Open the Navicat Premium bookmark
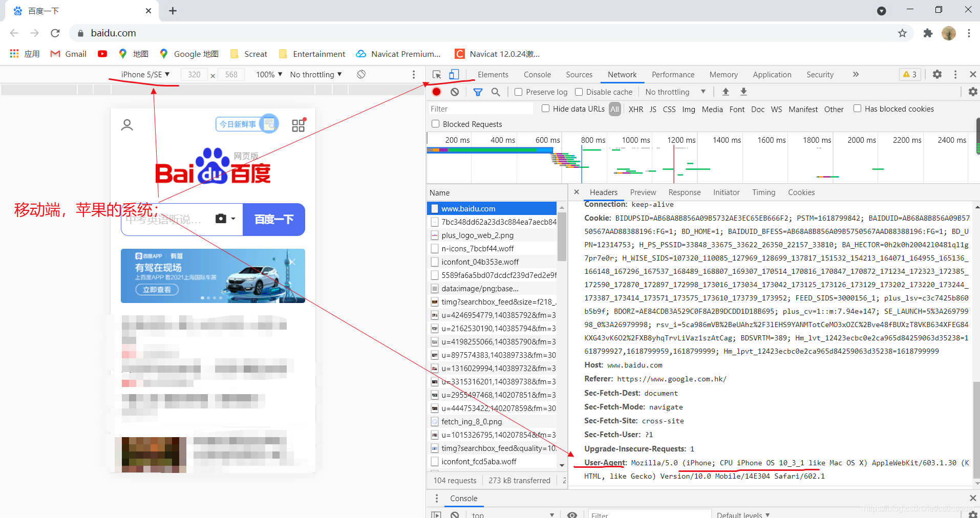Screen dimensions: 980x518 (x=398, y=54)
